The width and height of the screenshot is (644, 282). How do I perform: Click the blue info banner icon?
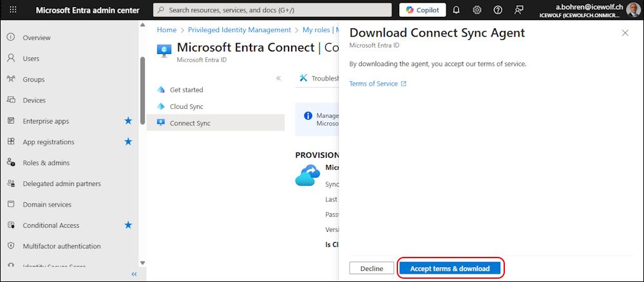(x=308, y=116)
